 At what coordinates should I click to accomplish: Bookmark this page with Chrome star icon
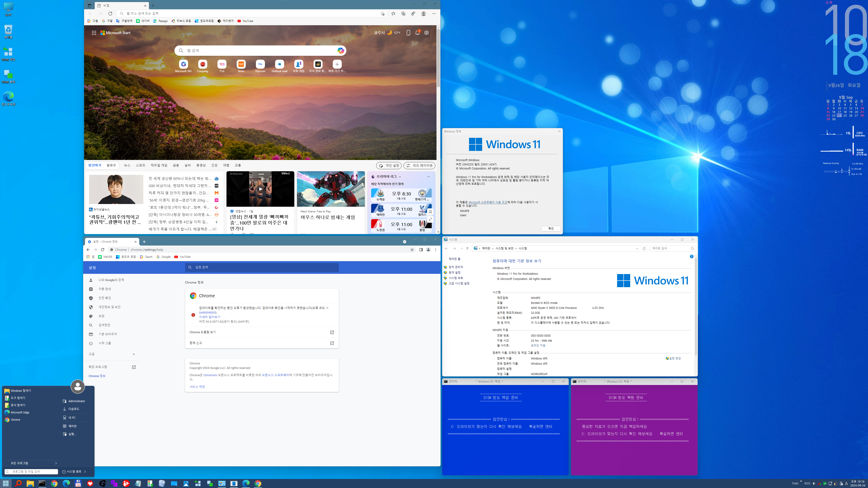pos(412,250)
